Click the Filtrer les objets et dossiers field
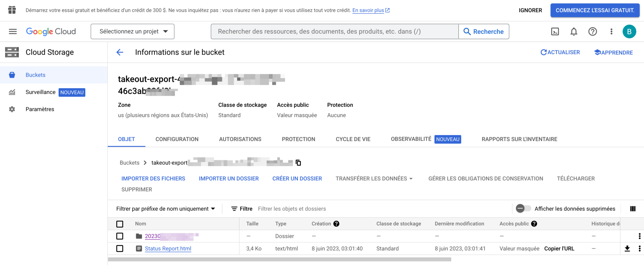 (292, 208)
